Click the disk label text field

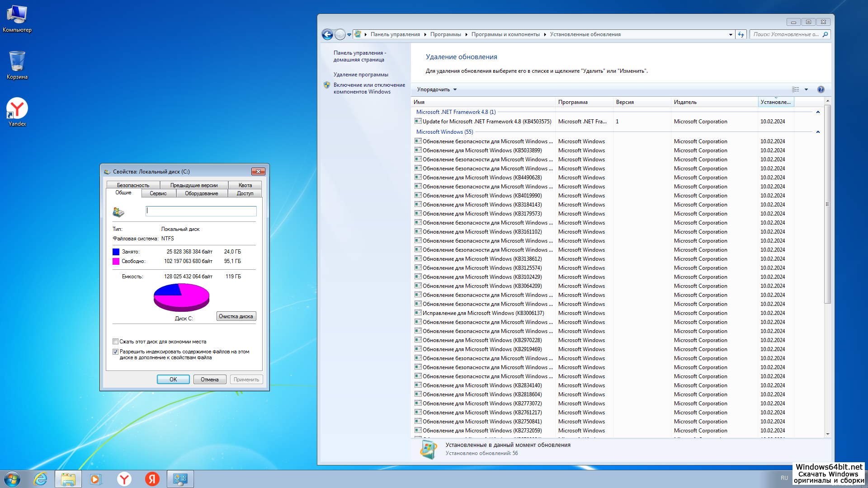coord(201,211)
